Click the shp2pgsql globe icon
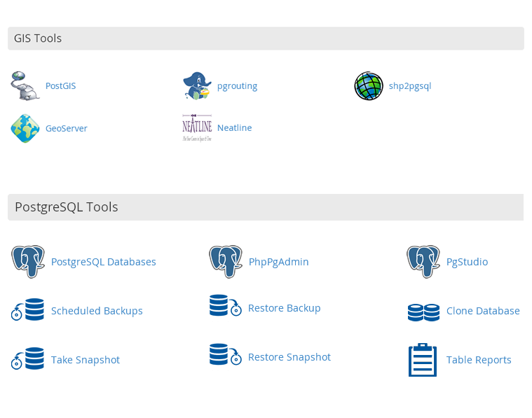532x418 pixels. [369, 86]
